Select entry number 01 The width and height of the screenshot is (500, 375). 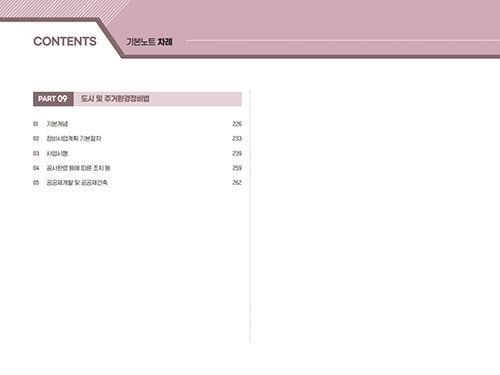click(x=35, y=124)
